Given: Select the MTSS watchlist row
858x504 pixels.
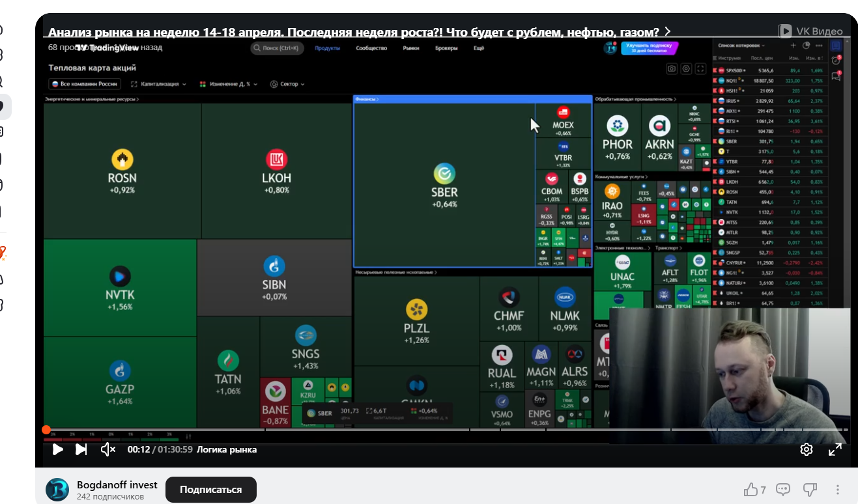Looking at the screenshot, I should (x=771, y=222).
